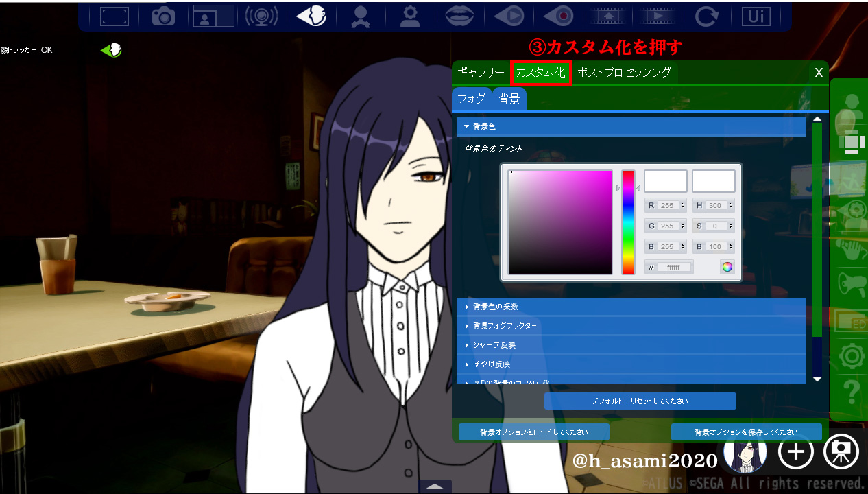Pick a color in the saturation square
This screenshot has width=868, height=494.
pos(560,222)
